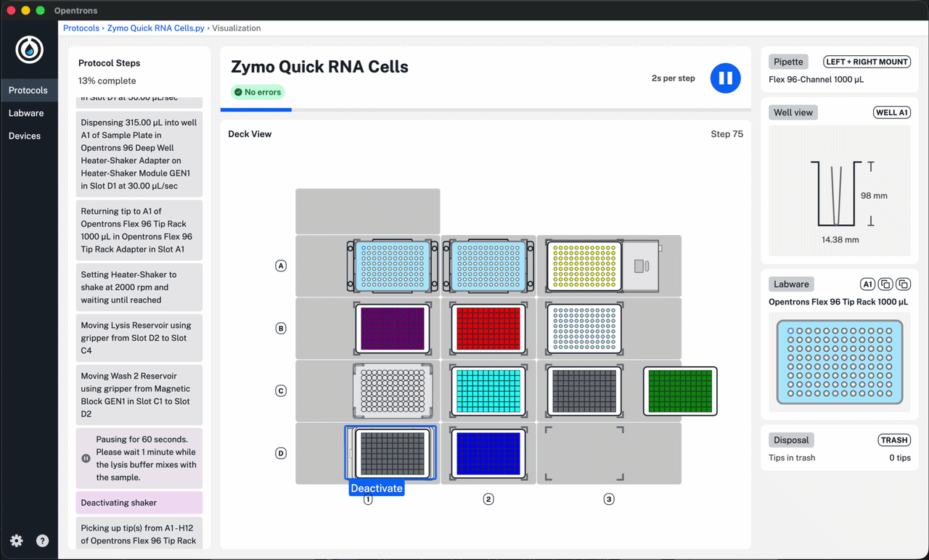Select the 'Moving Wash 2 Reservoir' step
This screenshot has height=560, width=929.
click(139, 395)
